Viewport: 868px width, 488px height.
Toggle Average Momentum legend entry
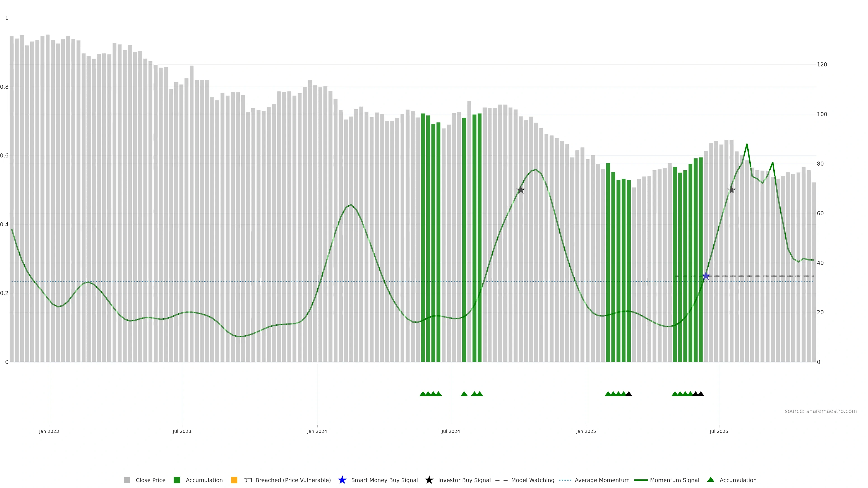602,480
